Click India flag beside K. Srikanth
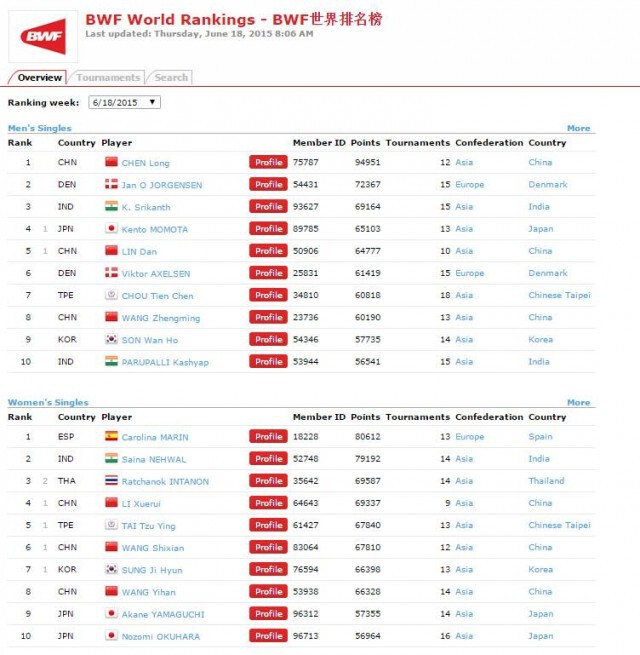The image size is (640, 655). [x=111, y=206]
